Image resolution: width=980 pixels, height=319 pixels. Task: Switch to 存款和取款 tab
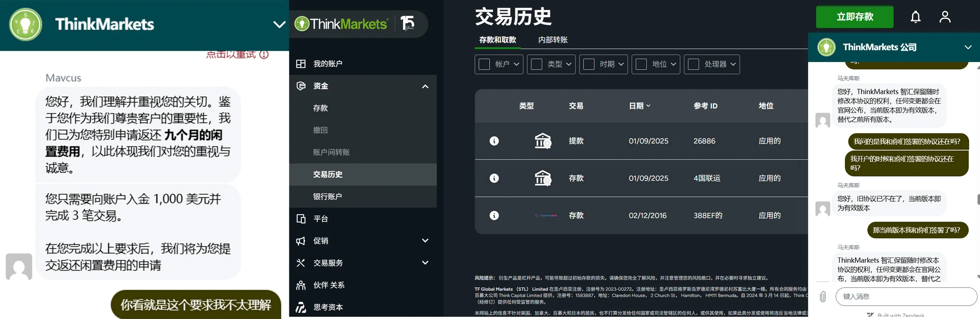click(498, 40)
